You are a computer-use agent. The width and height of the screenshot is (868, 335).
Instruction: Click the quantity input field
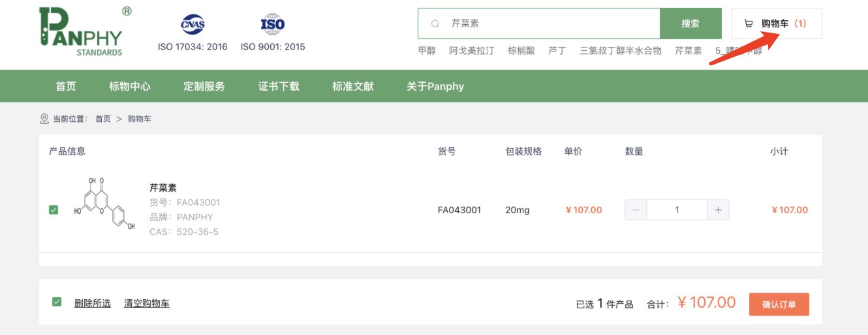[x=677, y=210]
